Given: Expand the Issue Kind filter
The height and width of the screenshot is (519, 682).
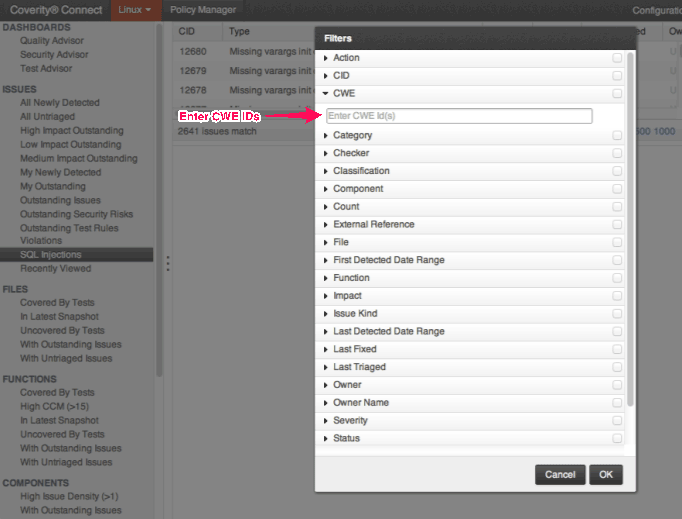Looking at the screenshot, I should pyautogui.click(x=325, y=314).
